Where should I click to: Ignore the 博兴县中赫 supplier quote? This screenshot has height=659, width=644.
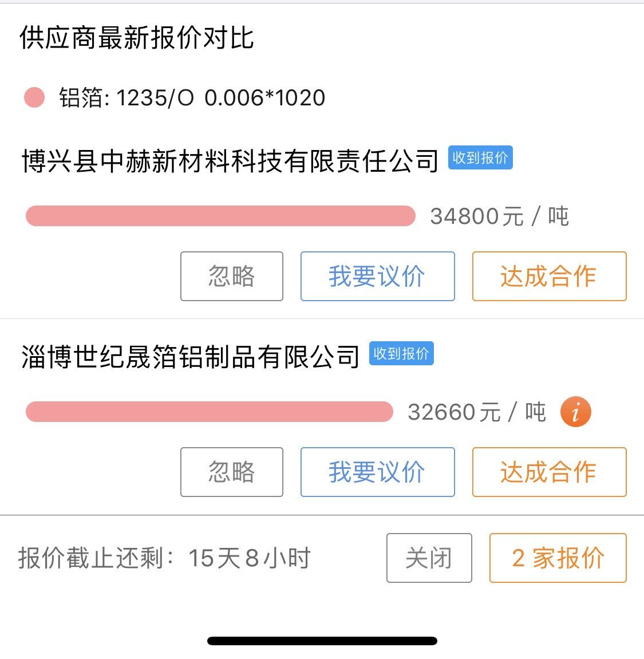coord(231,276)
